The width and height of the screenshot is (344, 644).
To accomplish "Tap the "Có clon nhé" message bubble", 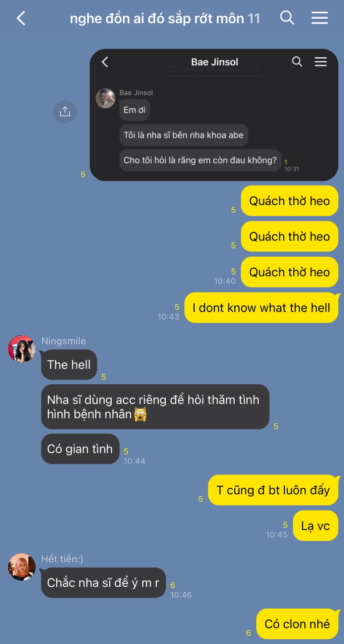I will pyautogui.click(x=297, y=624).
